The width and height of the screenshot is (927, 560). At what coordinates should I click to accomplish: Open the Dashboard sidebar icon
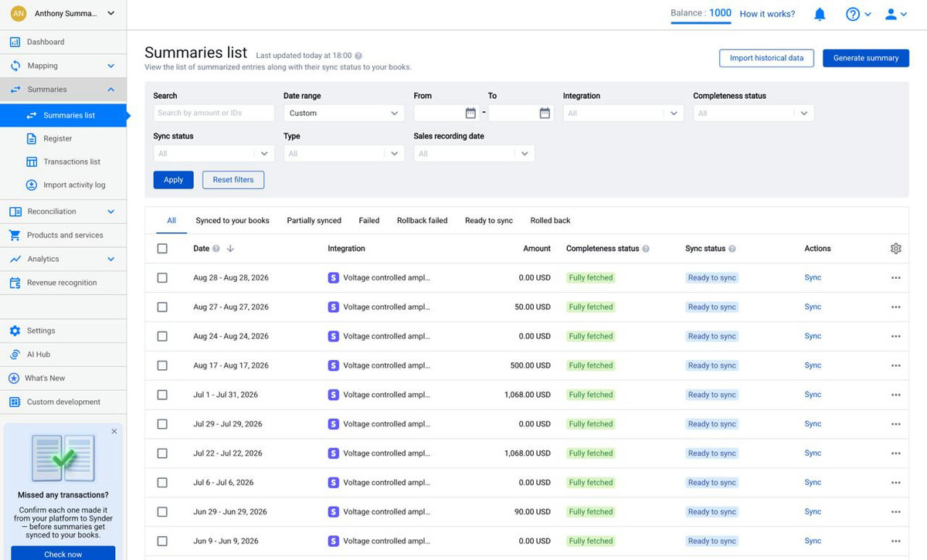(x=15, y=42)
